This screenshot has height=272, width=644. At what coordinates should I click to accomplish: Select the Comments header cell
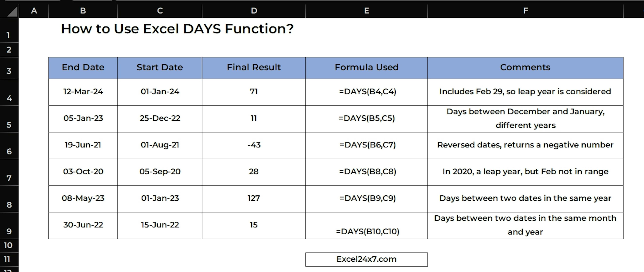[525, 67]
